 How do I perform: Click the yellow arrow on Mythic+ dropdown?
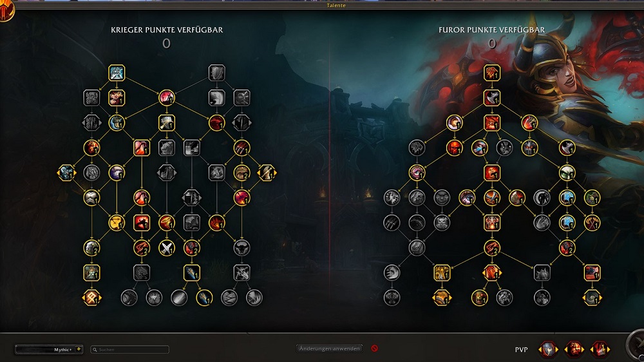[x=79, y=349]
